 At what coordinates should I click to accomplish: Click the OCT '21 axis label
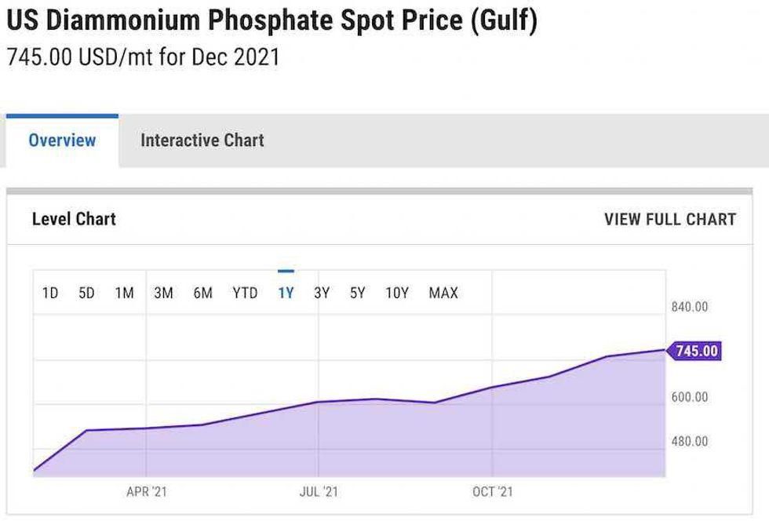point(492,492)
